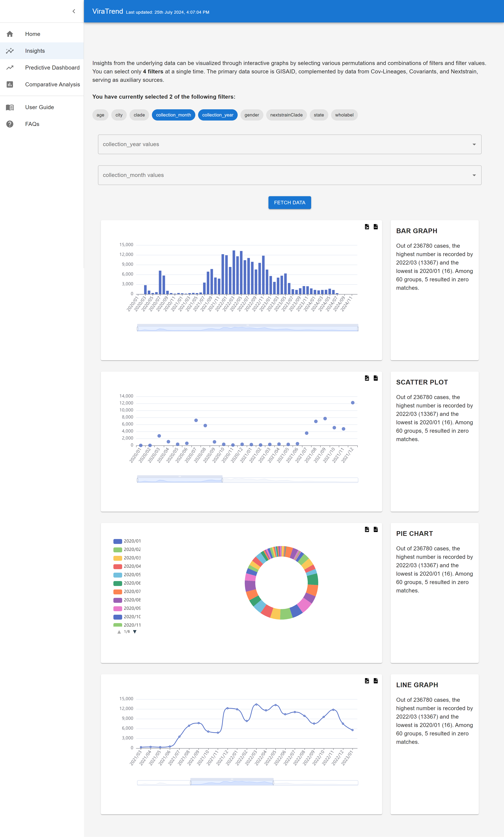Navigate to Comparative Analysis
This screenshot has height=837, width=504.
click(x=52, y=84)
